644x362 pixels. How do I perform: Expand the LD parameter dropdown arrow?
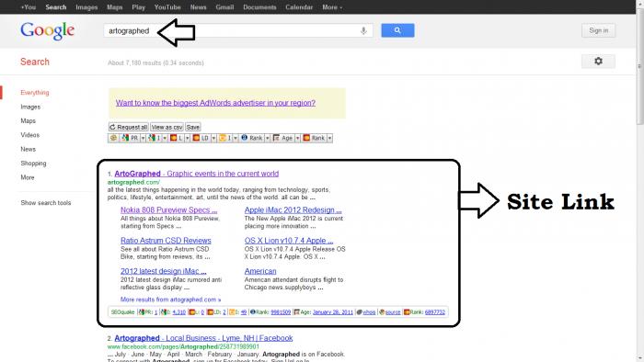pos(213,138)
